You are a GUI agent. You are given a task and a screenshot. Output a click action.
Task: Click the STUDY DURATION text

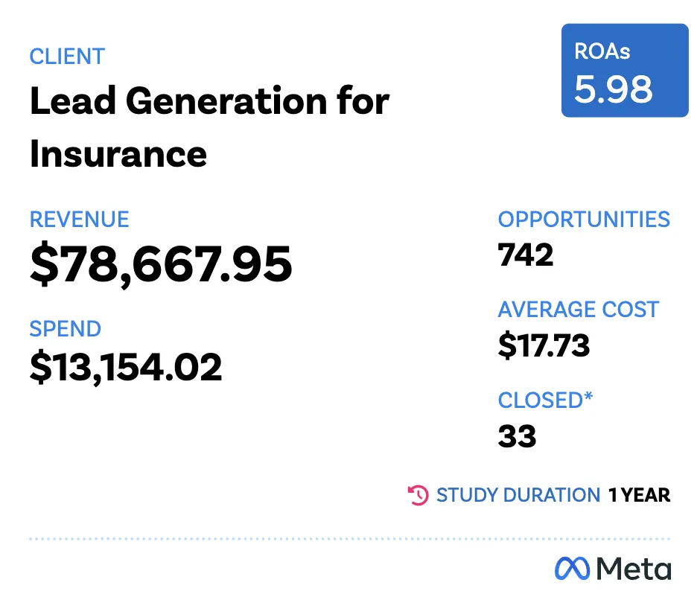click(518, 495)
